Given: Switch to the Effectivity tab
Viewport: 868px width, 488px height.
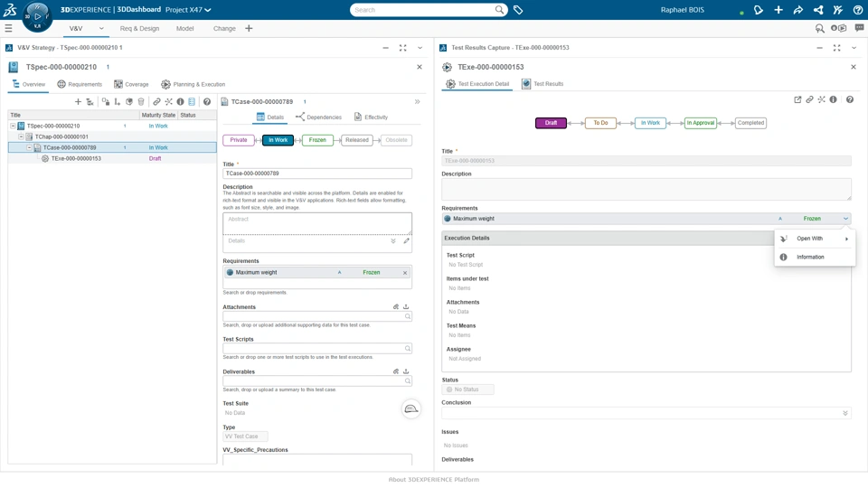Looking at the screenshot, I should pyautogui.click(x=371, y=117).
